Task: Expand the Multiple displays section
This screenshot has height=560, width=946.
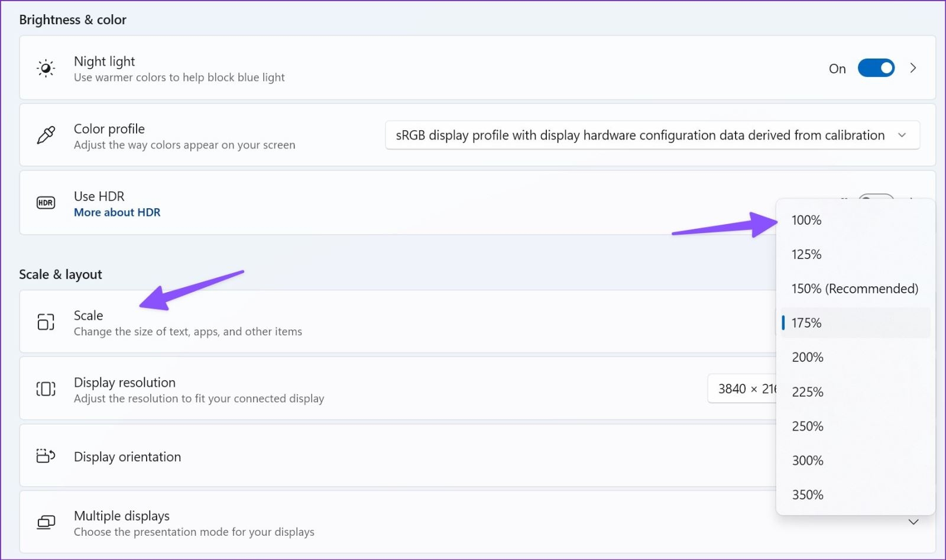Action: pyautogui.click(x=913, y=522)
